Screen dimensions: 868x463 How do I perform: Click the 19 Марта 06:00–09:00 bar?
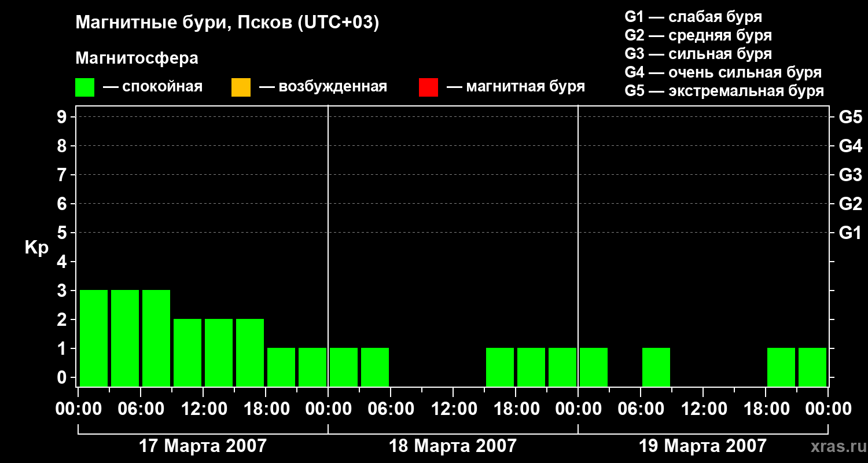656,367
